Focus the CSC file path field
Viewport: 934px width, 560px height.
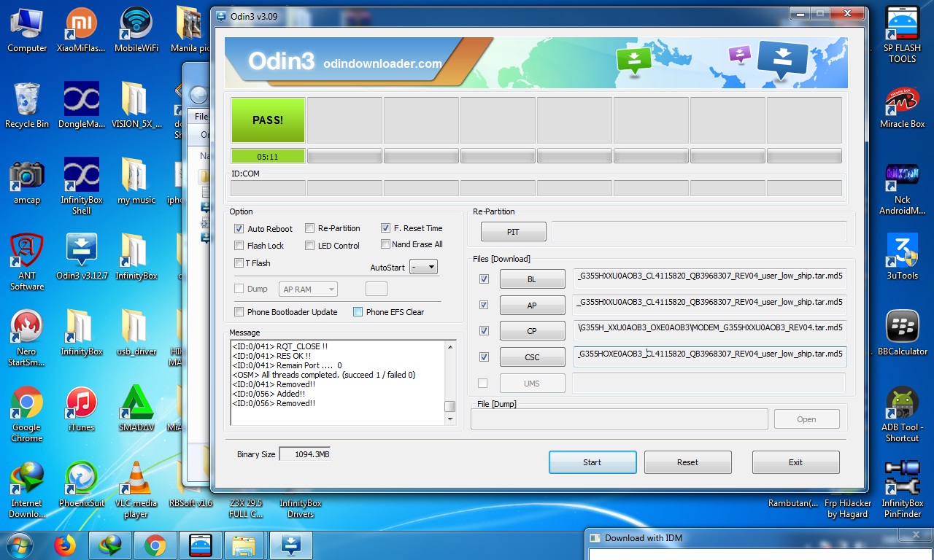(710, 357)
